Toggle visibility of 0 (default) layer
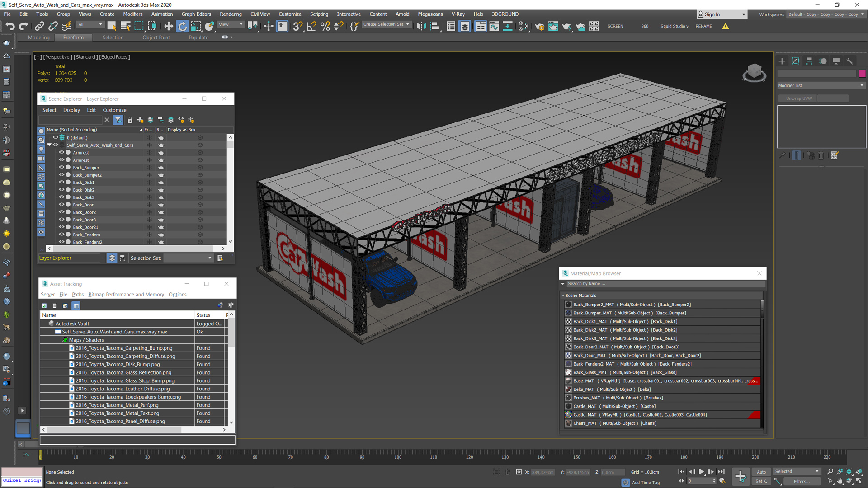Viewport: 868px width, 488px height. tap(55, 137)
